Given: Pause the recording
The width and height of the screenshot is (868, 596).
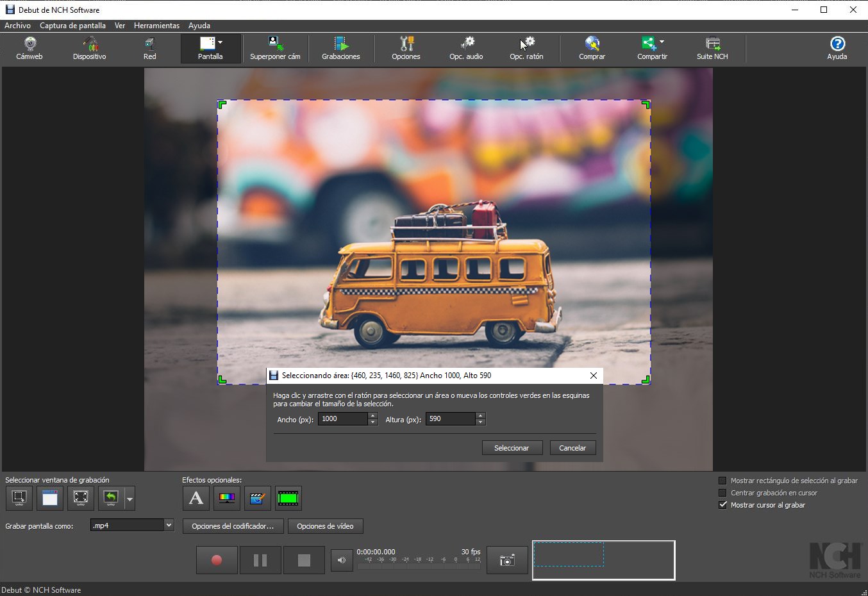Looking at the screenshot, I should point(260,560).
